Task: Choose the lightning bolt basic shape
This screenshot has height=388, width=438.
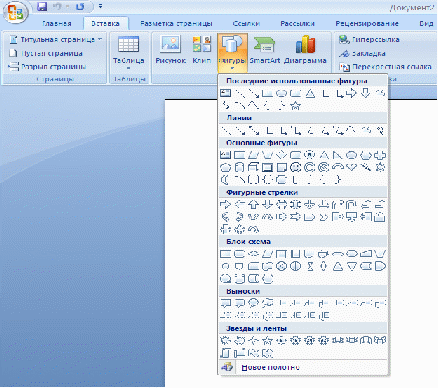Action: click(366, 167)
